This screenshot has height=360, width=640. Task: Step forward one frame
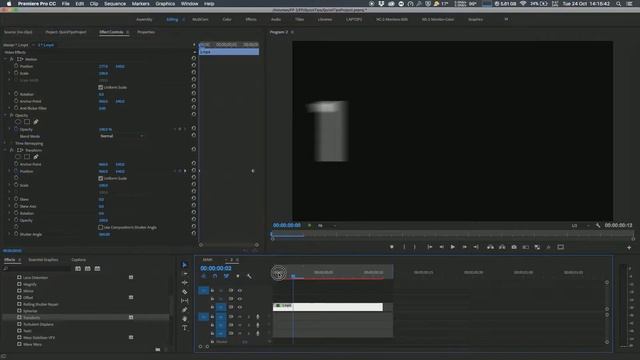(464, 247)
